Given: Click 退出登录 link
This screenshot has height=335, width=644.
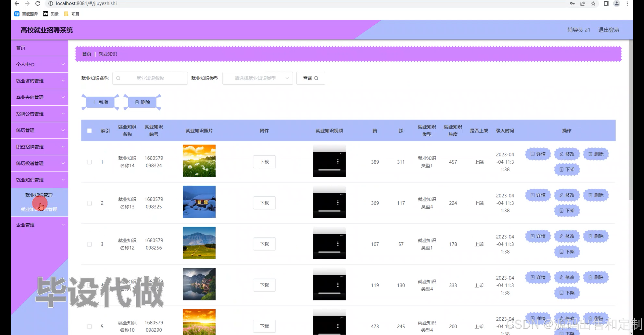Looking at the screenshot, I should pos(608,30).
